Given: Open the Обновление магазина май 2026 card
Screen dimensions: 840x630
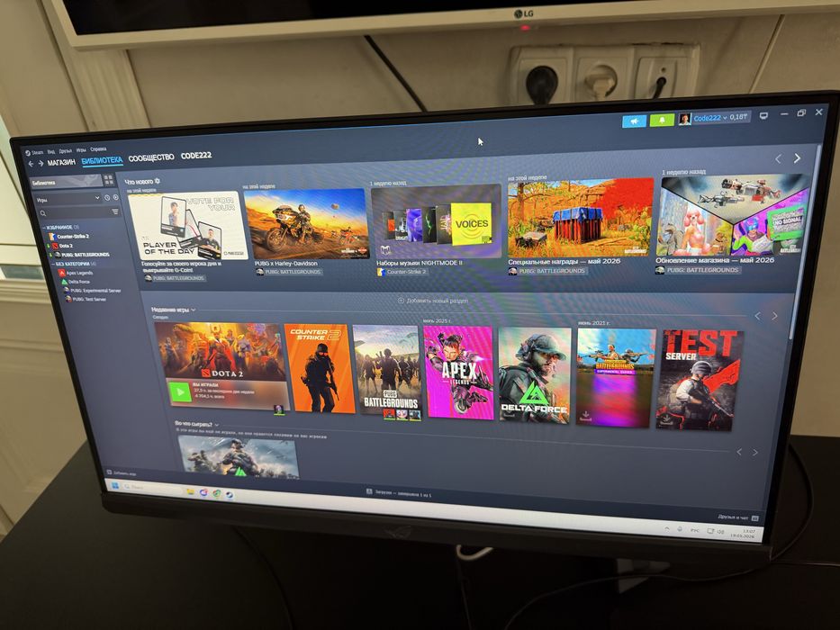Looking at the screenshot, I should (x=734, y=215).
